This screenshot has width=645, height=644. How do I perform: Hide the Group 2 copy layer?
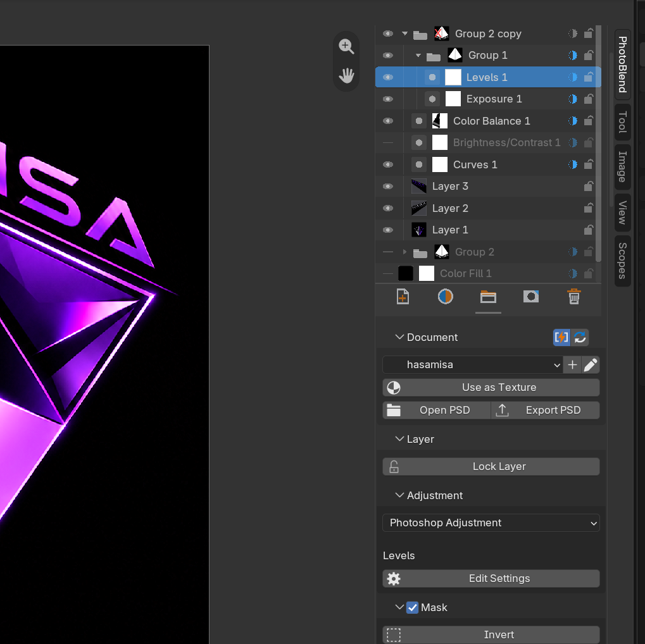[x=388, y=34]
